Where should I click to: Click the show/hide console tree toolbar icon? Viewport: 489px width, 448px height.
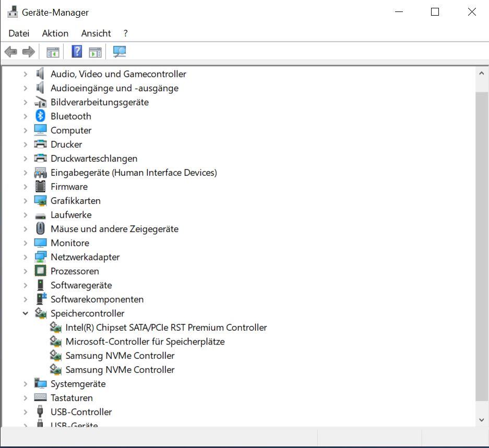(x=53, y=52)
